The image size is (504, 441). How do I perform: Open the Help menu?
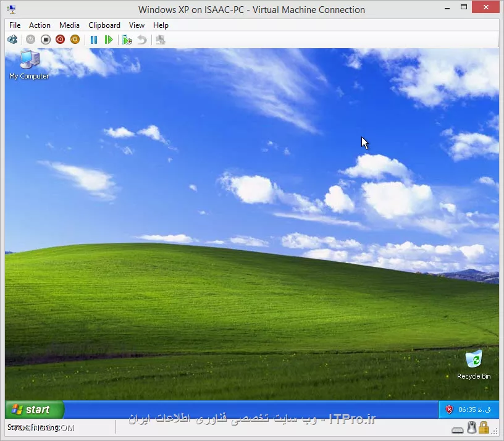pos(161,25)
